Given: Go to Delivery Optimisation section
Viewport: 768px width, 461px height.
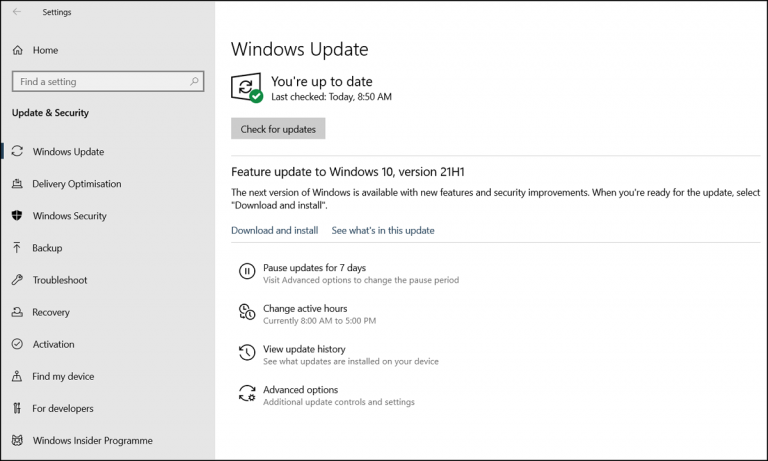Looking at the screenshot, I should coord(76,184).
